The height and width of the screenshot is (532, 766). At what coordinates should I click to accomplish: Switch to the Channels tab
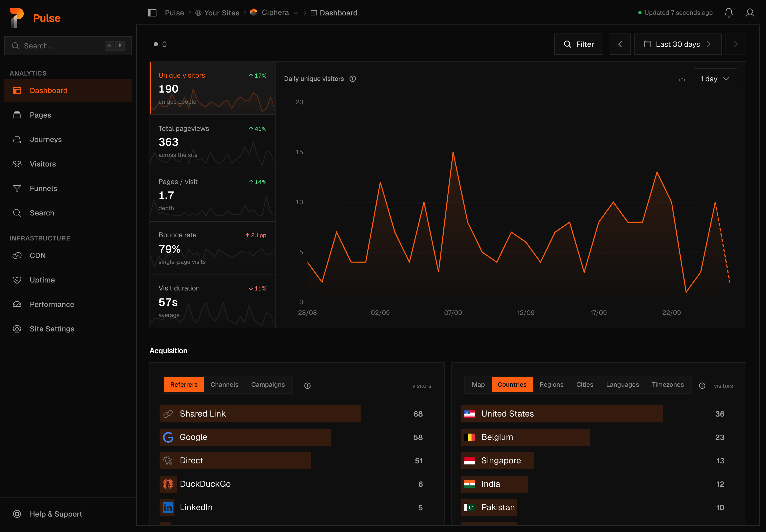pos(224,385)
